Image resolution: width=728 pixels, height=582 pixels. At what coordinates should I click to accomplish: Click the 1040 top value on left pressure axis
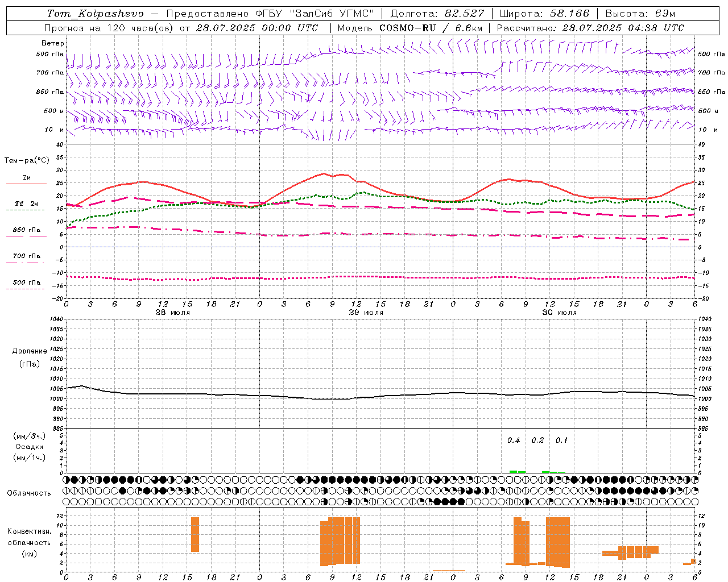(x=56, y=319)
